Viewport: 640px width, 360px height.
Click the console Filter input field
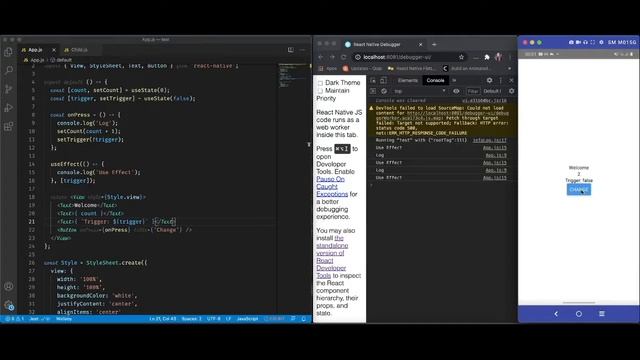[x=473, y=91]
